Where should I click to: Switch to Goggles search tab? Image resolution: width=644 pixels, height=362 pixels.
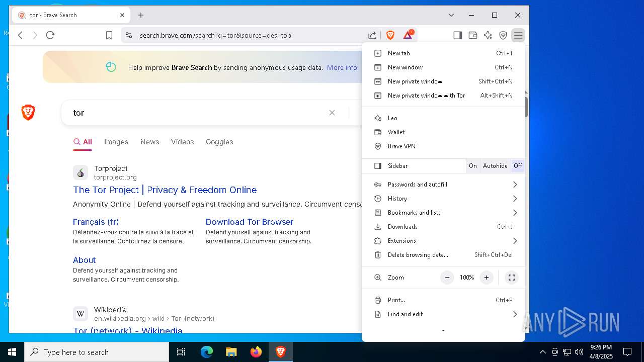tap(219, 142)
